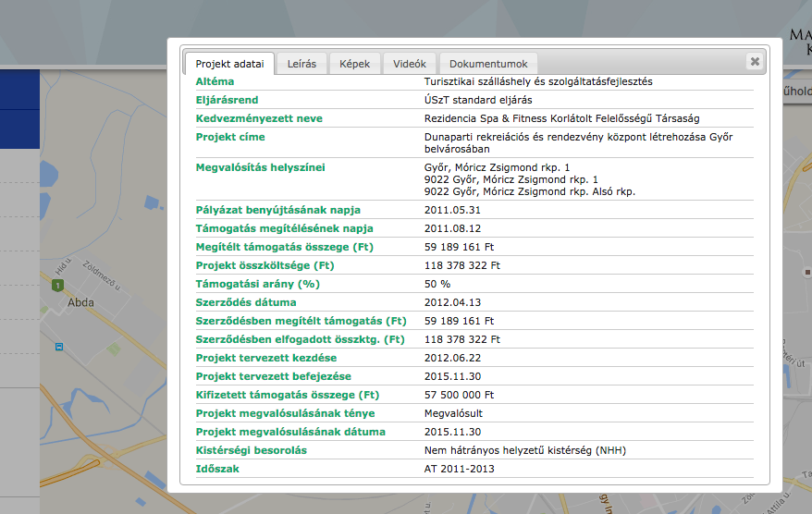
Task: Click the Abda town label on map
Action: point(80,302)
